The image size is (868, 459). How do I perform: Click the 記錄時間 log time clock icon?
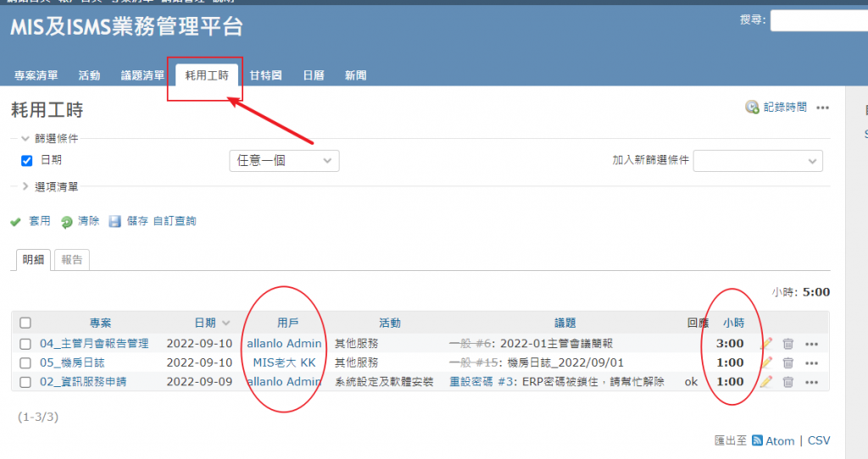752,108
